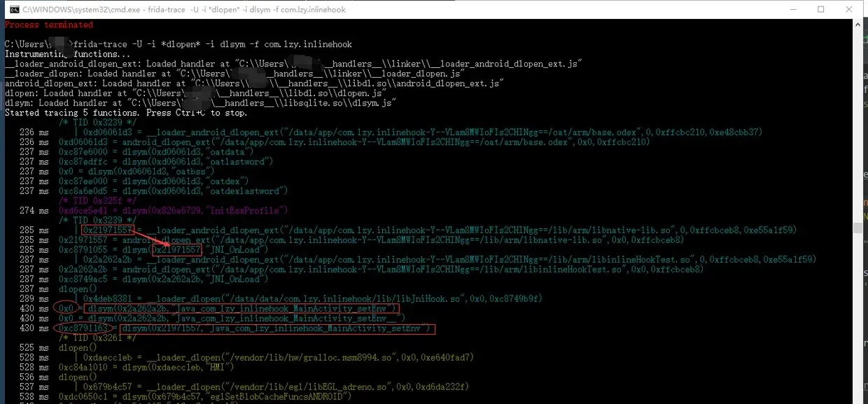Click dlsym(0x21971557,"JNI_OnLoad") line
The image size is (868, 404).
(162, 249)
